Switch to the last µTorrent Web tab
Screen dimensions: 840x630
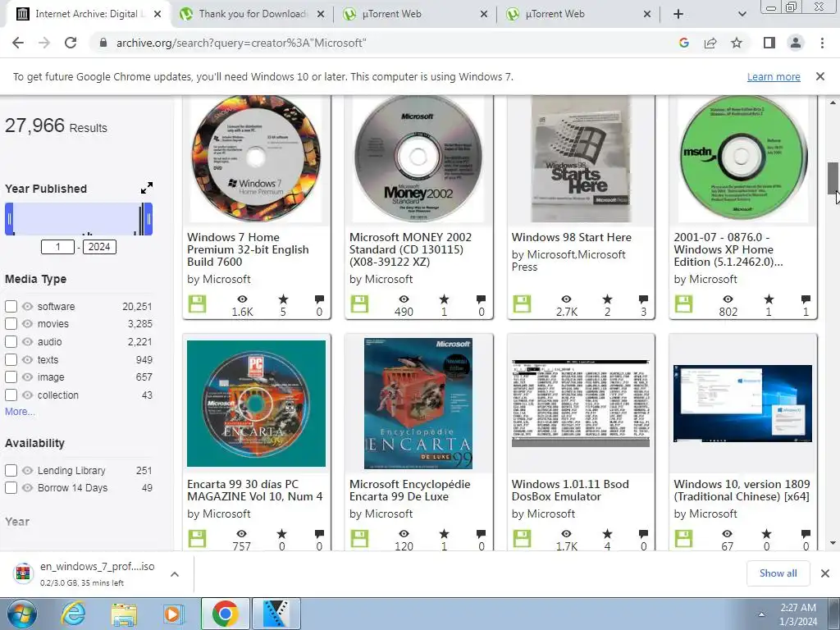(578, 14)
